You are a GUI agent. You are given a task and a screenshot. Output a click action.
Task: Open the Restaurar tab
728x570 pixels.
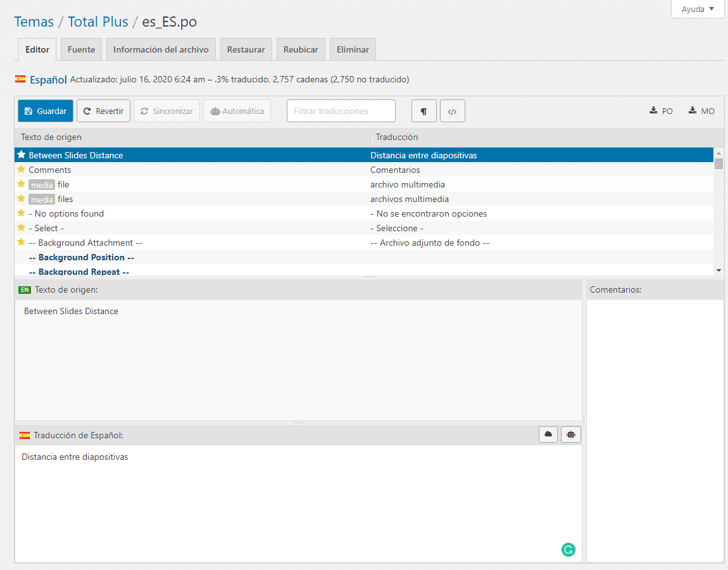pyautogui.click(x=246, y=49)
